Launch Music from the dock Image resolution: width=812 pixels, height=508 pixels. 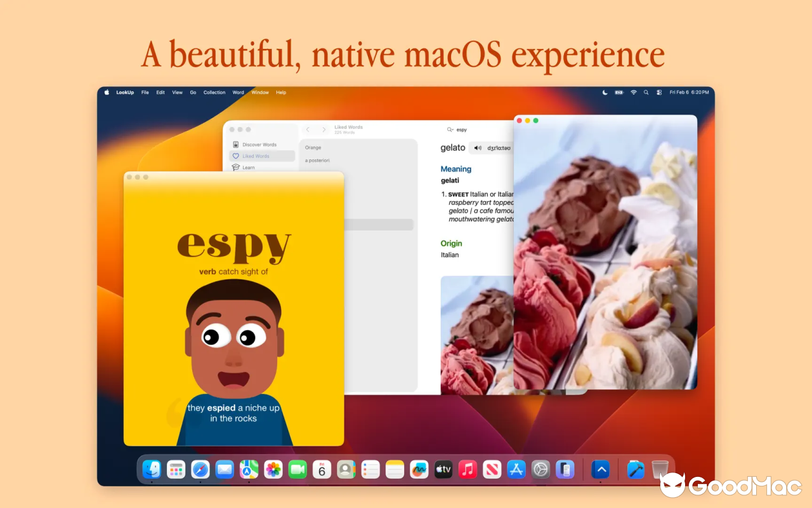468,469
